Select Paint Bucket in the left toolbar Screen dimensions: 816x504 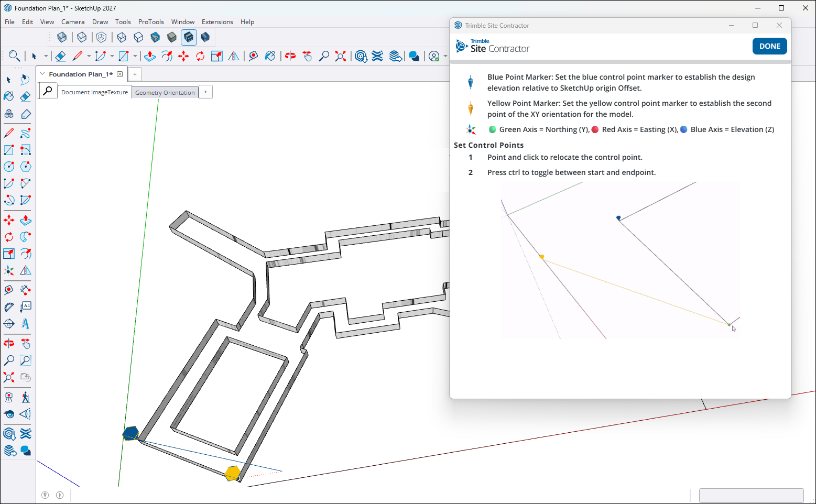[9, 96]
